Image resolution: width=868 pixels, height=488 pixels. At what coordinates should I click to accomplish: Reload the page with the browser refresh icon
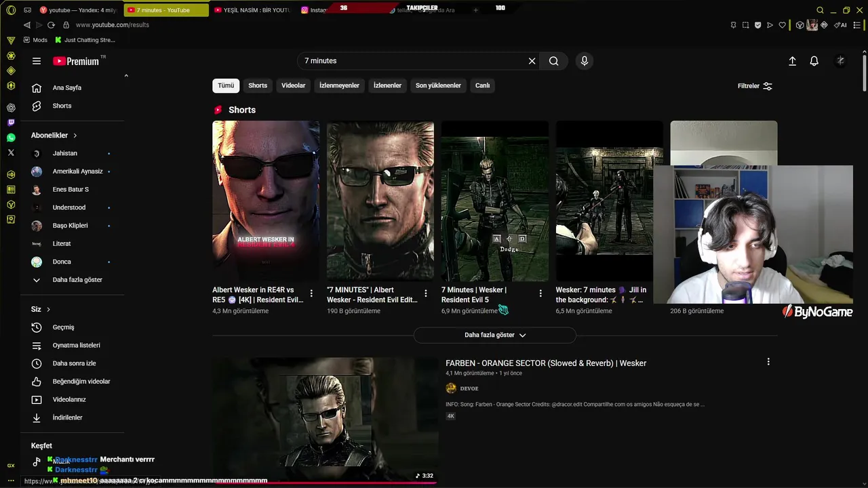[51, 25]
